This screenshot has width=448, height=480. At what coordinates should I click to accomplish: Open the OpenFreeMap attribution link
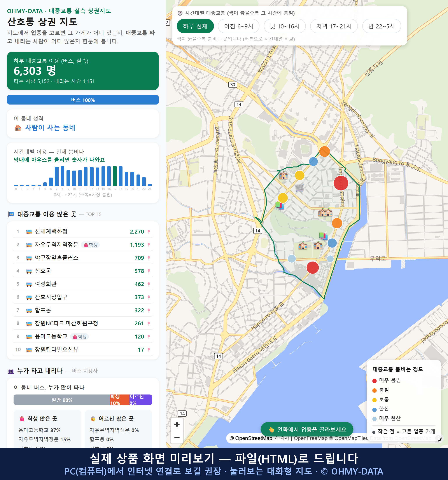[x=311, y=438]
